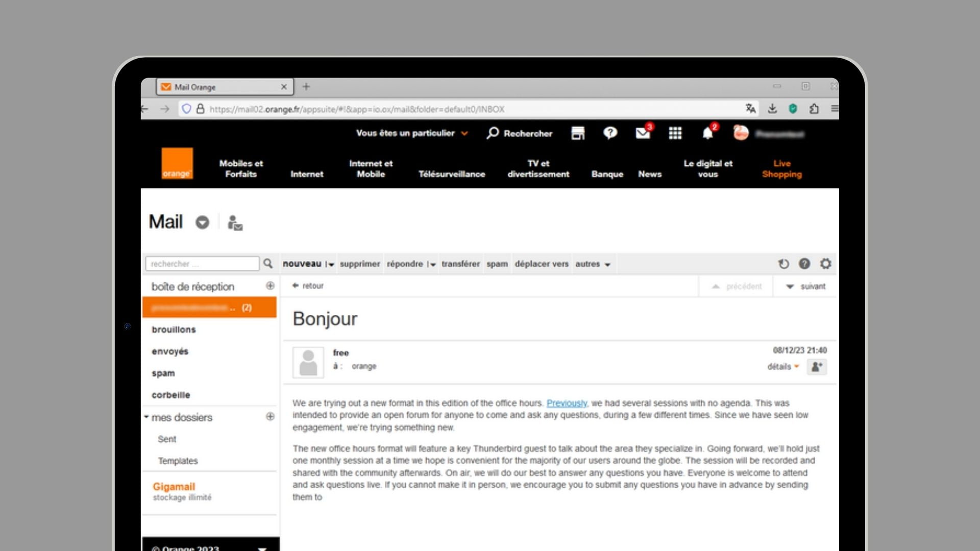
Task: Click the sender avatar placeholder
Action: pyautogui.click(x=308, y=362)
